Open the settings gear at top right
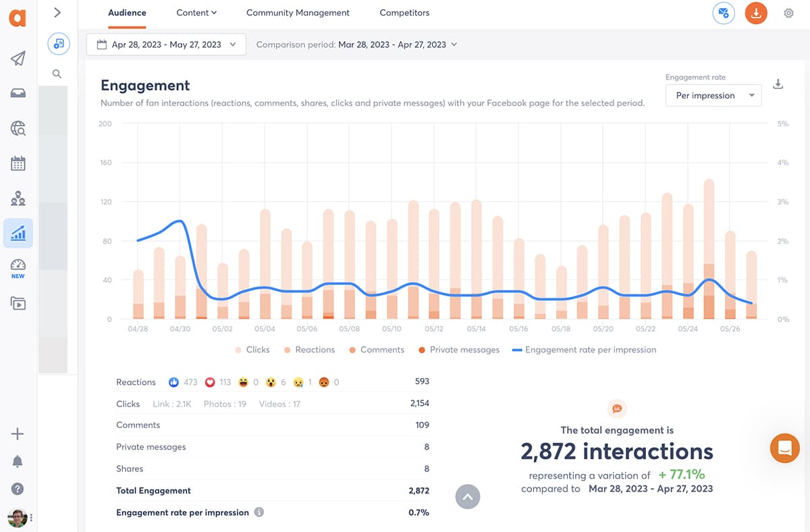 tap(788, 13)
